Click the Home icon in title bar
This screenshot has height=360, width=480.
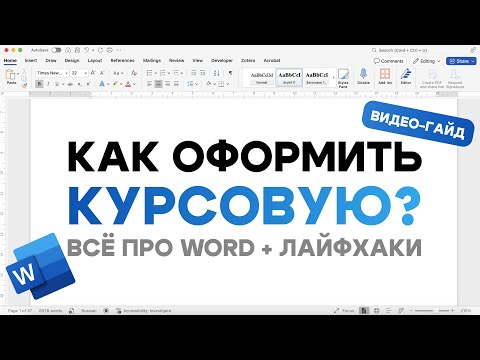tap(68, 50)
